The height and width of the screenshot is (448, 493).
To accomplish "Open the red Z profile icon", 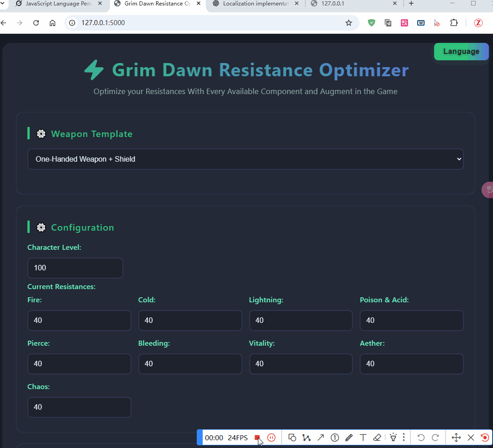I will [x=478, y=23].
